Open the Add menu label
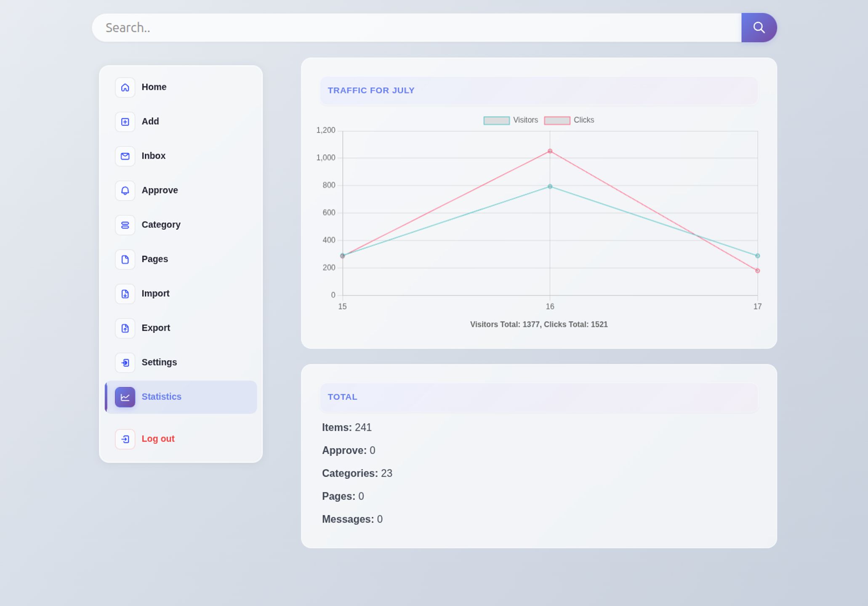868x606 pixels. (x=150, y=122)
